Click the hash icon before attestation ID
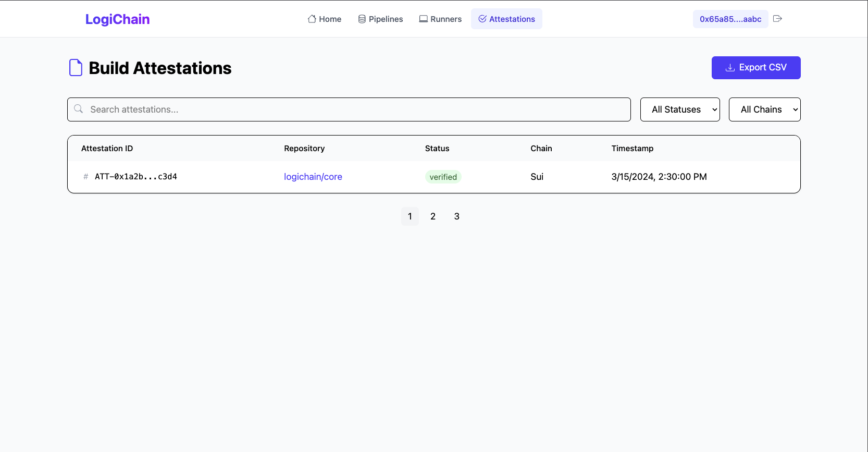This screenshot has height=452, width=868. click(86, 177)
